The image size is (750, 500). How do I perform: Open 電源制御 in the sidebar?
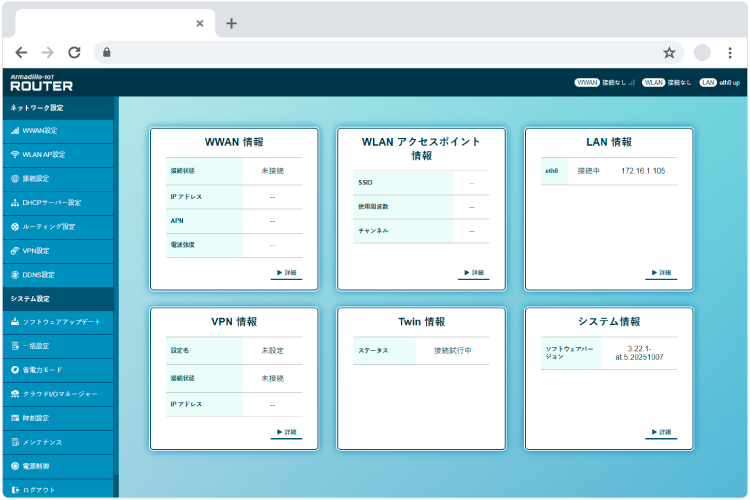click(x=36, y=466)
